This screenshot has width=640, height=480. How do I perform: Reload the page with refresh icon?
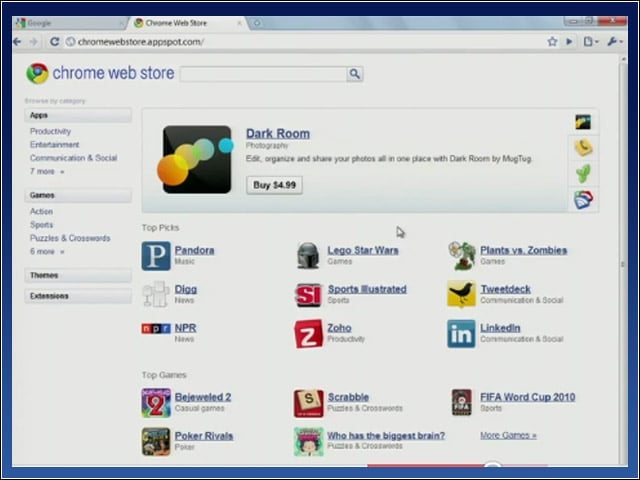[x=54, y=42]
